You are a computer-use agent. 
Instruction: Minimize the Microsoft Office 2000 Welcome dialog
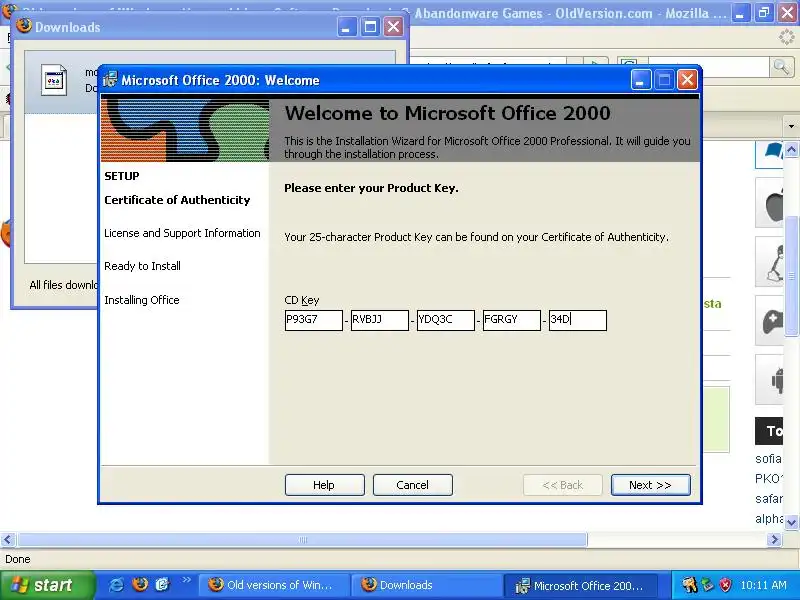pos(640,80)
